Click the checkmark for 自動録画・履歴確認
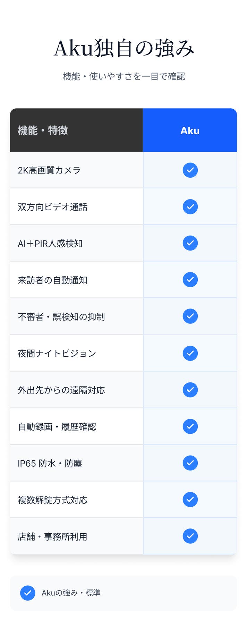Viewport: 247px width, 644px height. coord(190,426)
